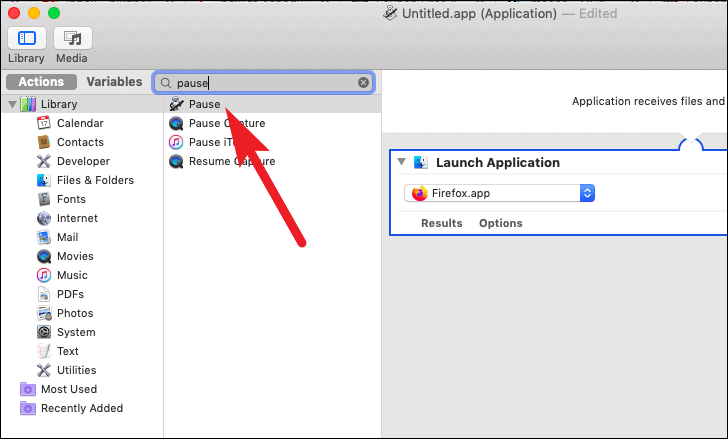Image resolution: width=728 pixels, height=439 pixels.
Task: Select the Photos category icon
Action: coord(44,313)
